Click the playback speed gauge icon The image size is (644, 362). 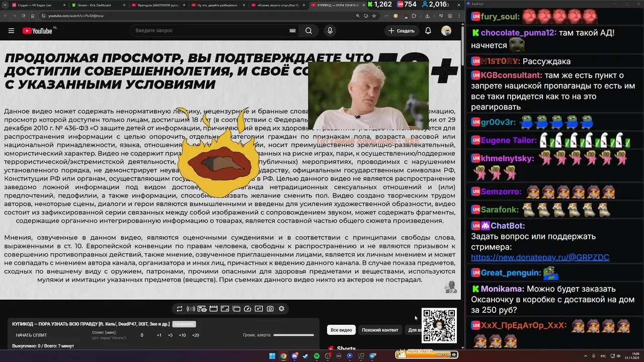pyautogui.click(x=248, y=309)
